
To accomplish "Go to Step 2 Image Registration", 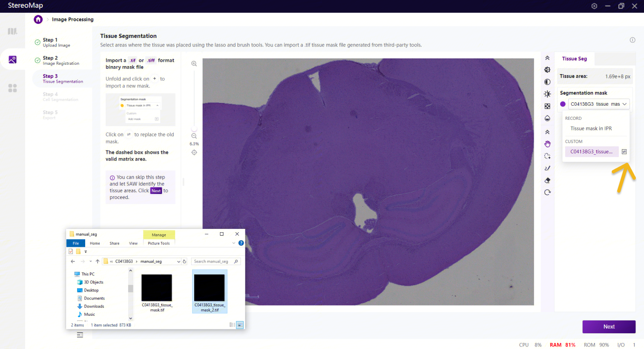I will 61,61.
